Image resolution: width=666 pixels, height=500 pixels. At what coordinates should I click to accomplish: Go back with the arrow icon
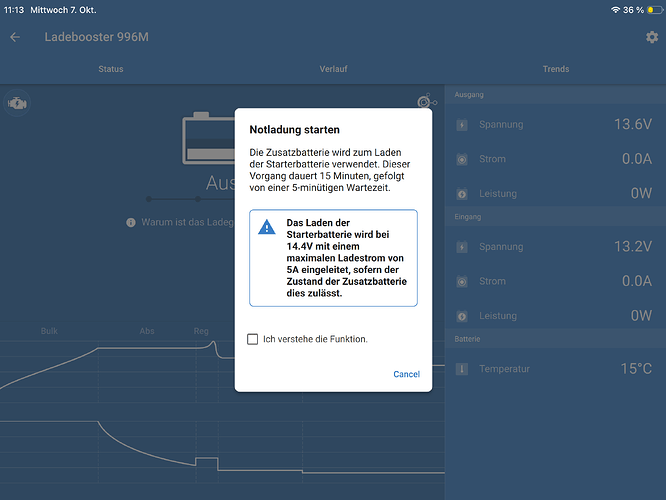point(15,37)
